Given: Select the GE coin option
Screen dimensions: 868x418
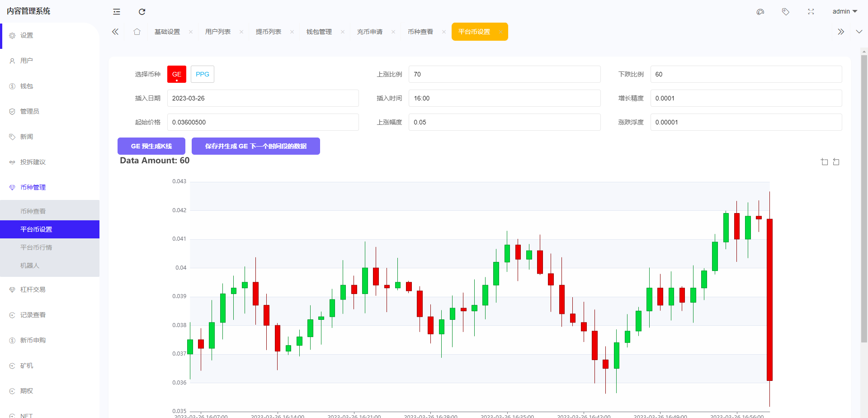Looking at the screenshot, I should [177, 74].
